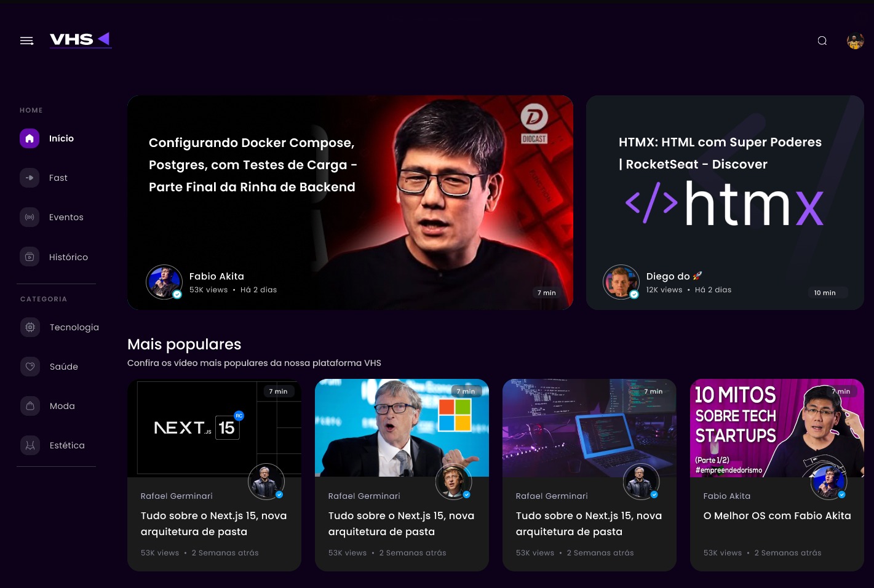
Task: Click Fabio Akita name under 10 Mitos card
Action: [727, 496]
